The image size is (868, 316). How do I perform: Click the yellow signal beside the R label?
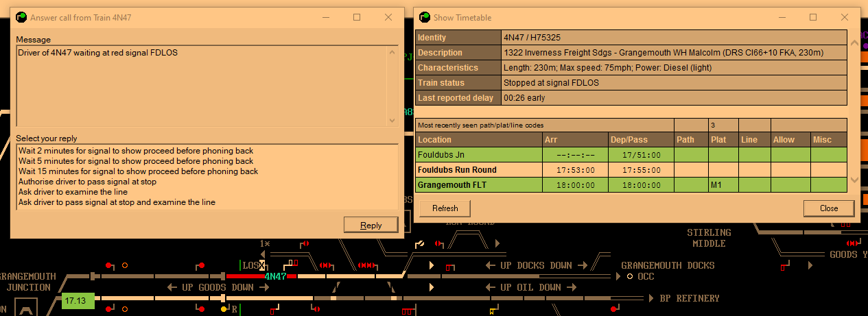(224, 309)
